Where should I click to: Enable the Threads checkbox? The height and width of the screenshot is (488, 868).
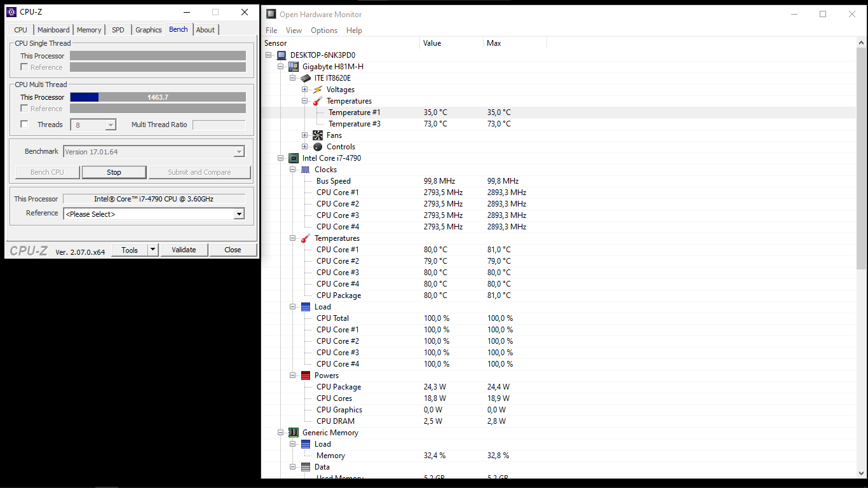(x=24, y=125)
